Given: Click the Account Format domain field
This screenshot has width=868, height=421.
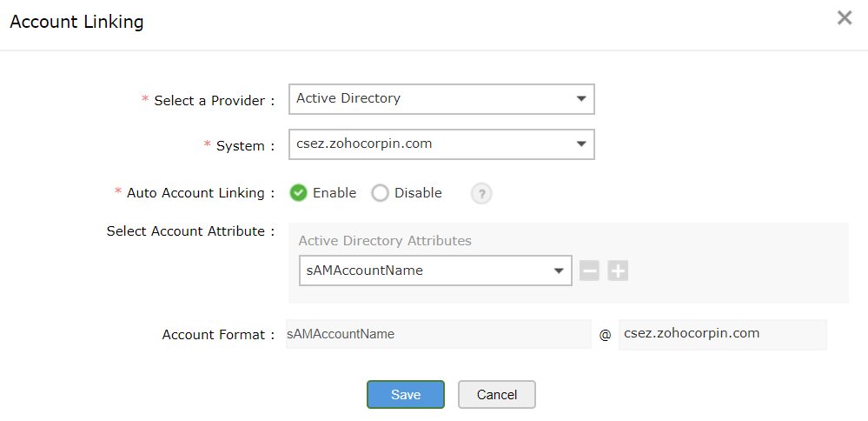Looking at the screenshot, I should click(x=722, y=334).
